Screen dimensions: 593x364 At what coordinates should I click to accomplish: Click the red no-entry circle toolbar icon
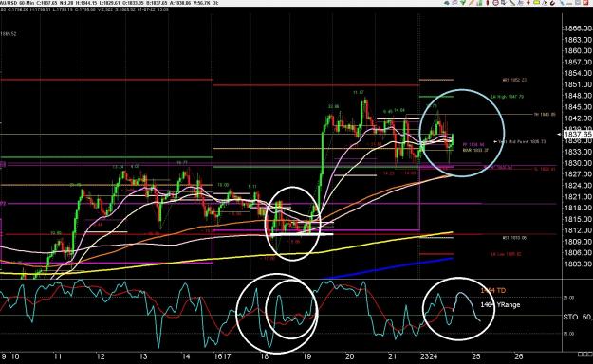point(495,3)
